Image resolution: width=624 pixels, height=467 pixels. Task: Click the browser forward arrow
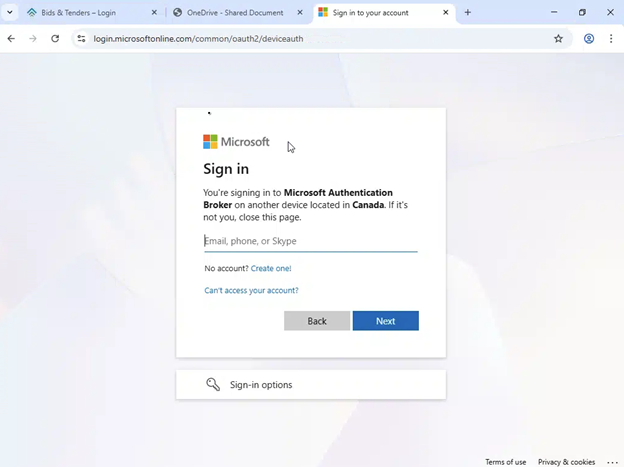pyautogui.click(x=33, y=39)
